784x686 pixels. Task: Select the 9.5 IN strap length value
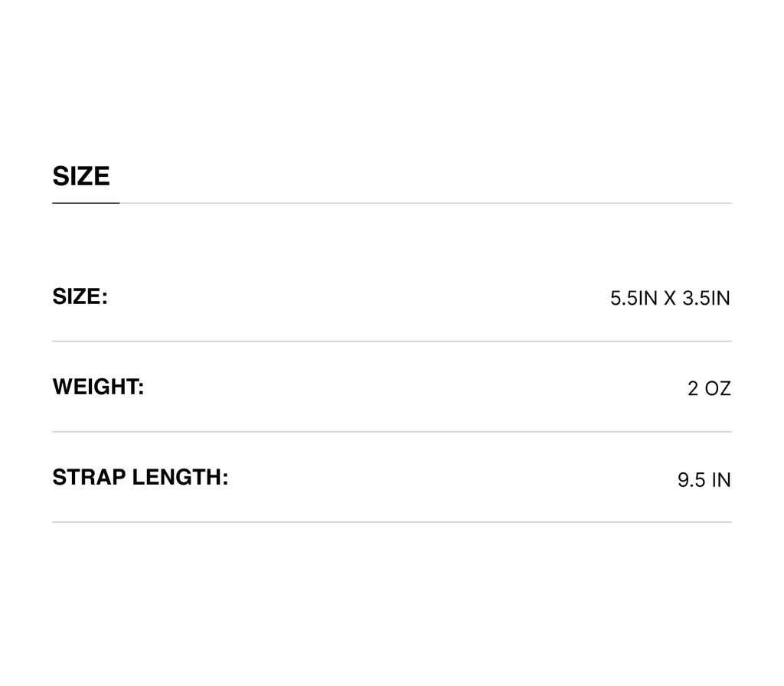704,481
